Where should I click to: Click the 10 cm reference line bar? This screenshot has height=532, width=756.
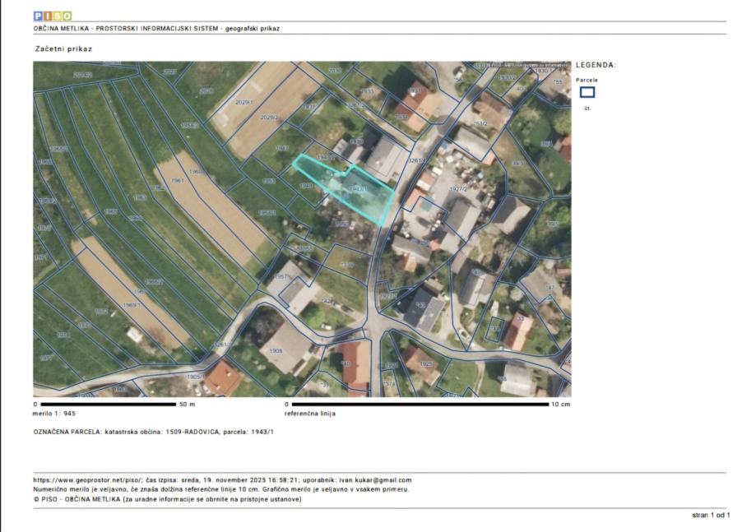click(x=420, y=405)
